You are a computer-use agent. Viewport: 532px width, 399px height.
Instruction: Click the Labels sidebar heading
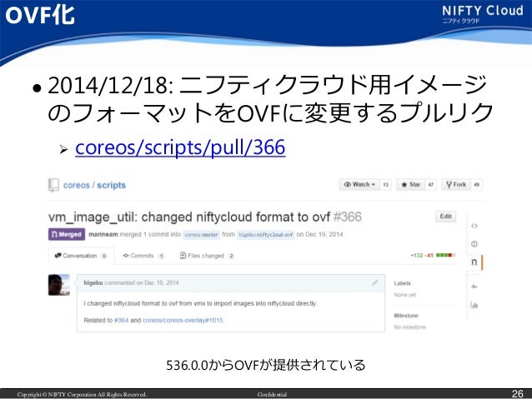tap(403, 283)
